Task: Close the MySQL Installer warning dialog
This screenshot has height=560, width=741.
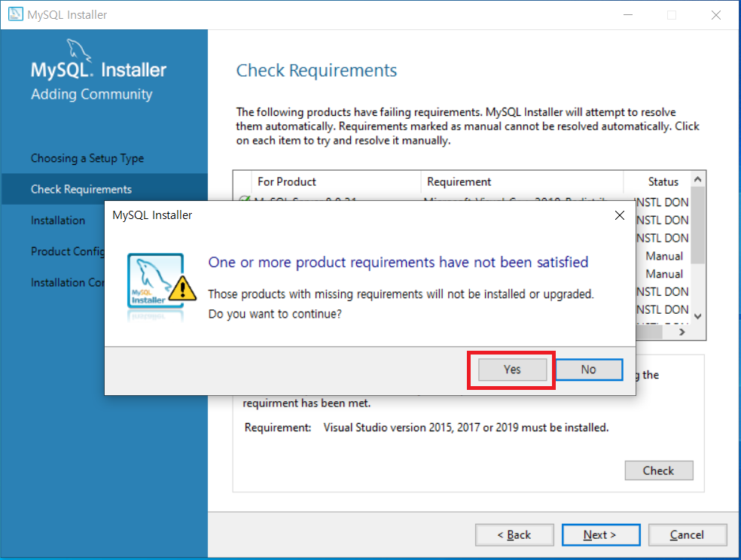Action: pyautogui.click(x=620, y=215)
